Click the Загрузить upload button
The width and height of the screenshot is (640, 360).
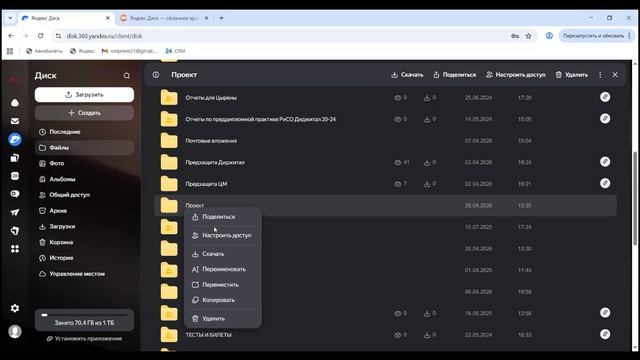(84, 95)
